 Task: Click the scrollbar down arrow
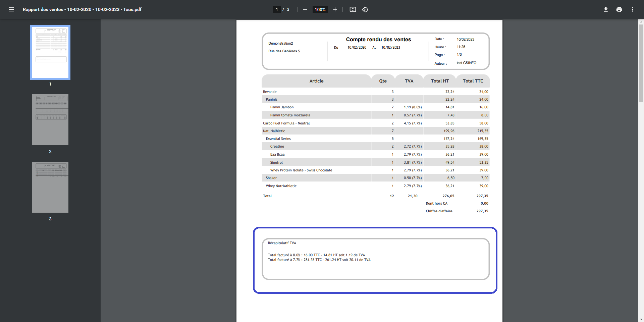641,319
